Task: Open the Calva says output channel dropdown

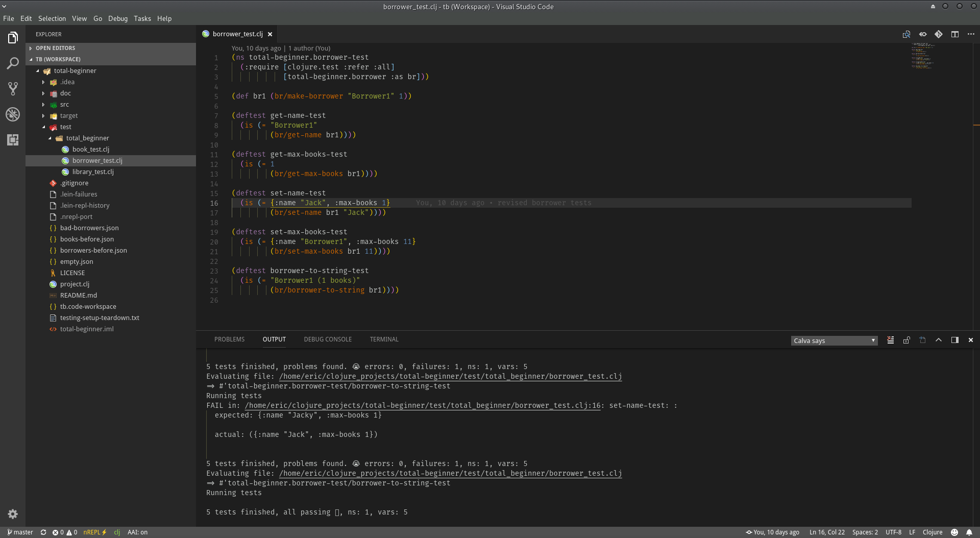Action: [834, 340]
